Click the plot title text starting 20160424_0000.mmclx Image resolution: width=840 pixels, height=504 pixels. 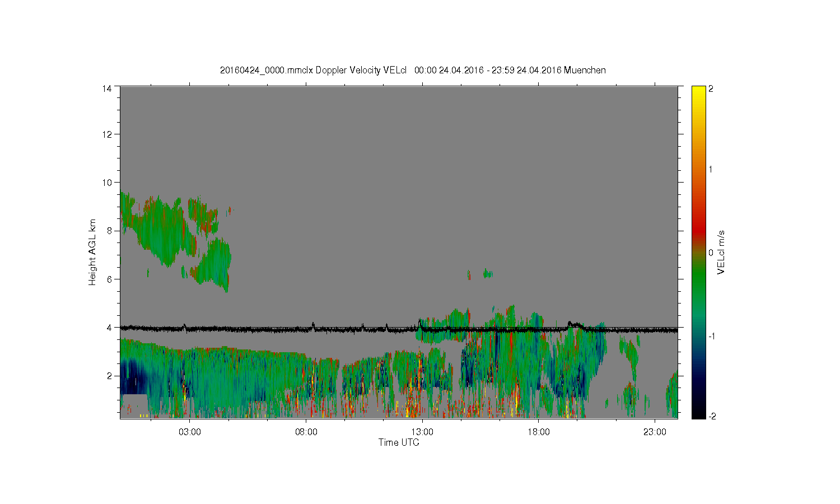[x=413, y=71]
